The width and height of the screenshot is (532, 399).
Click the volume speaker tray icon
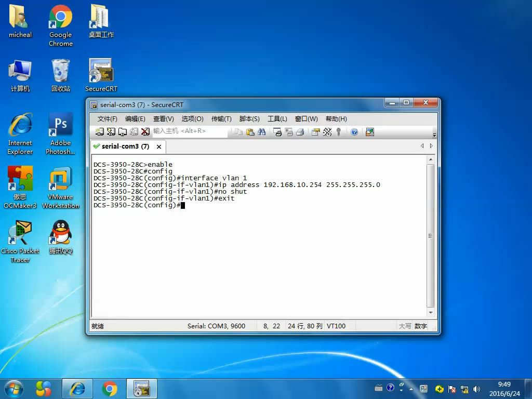tap(476, 389)
